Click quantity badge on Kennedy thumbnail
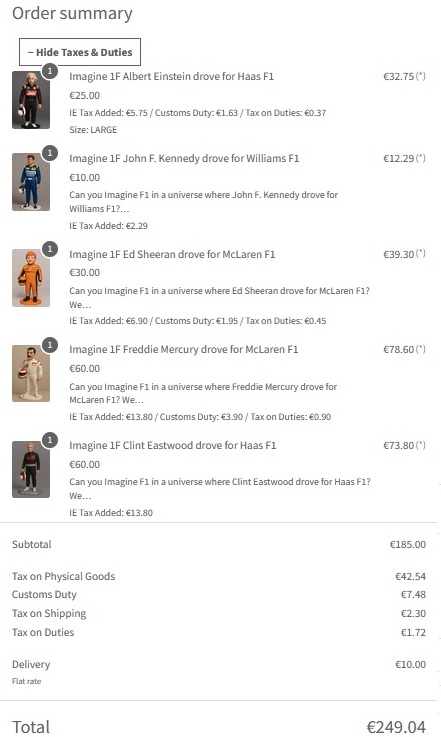 [50, 153]
